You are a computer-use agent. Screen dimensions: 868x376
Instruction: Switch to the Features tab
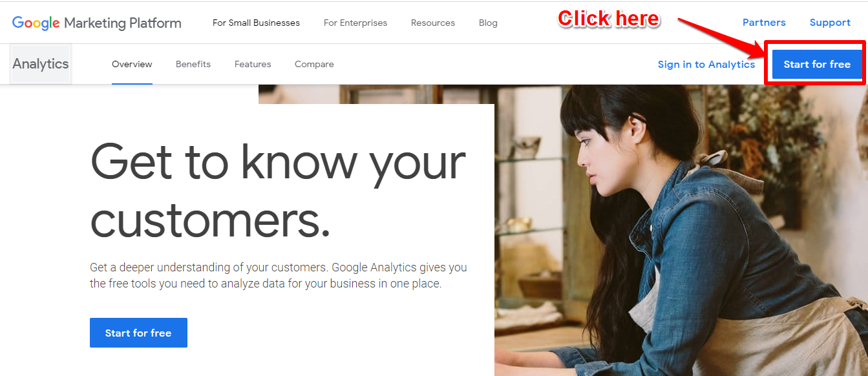[x=253, y=64]
